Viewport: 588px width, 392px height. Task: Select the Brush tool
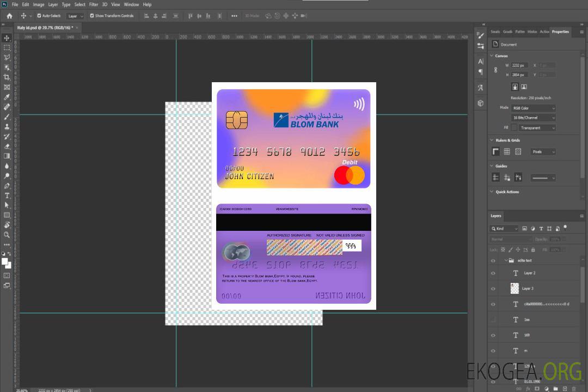pyautogui.click(x=7, y=117)
